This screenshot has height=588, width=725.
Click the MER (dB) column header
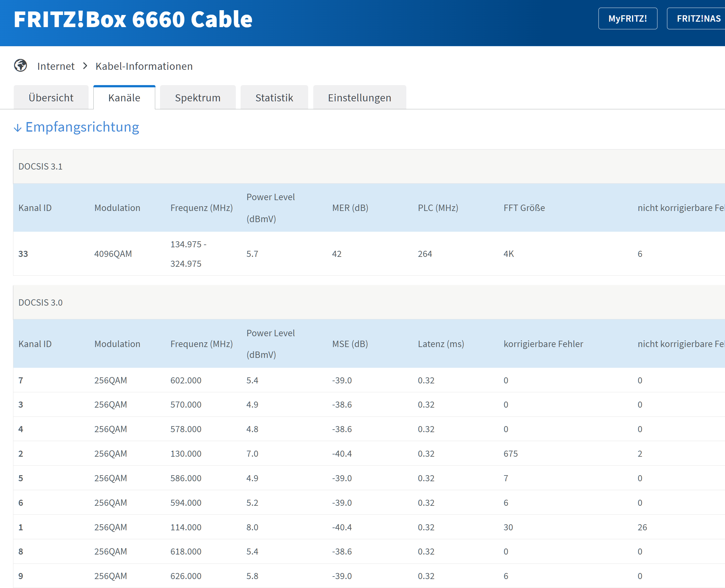pyautogui.click(x=350, y=208)
